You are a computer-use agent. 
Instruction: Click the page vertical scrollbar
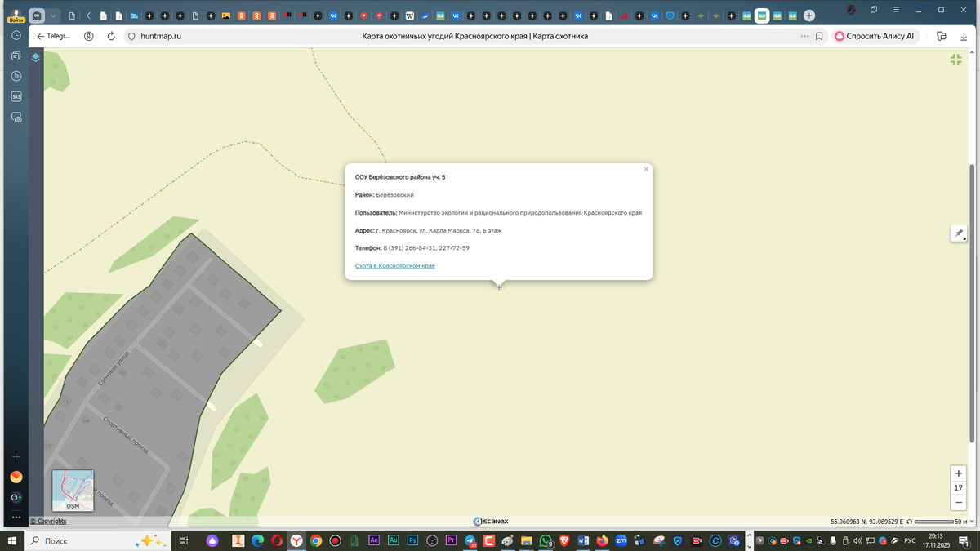pyautogui.click(x=971, y=304)
